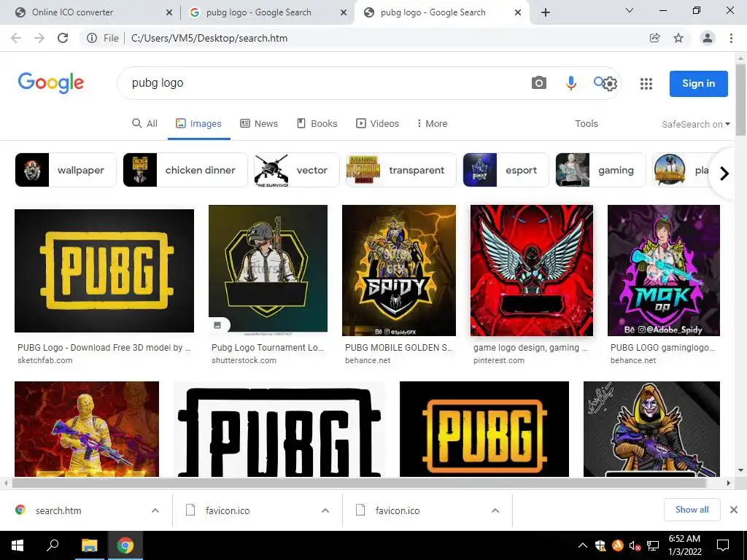This screenshot has height=560, width=747.
Task: Click Show all downloads button
Action: [x=692, y=510]
